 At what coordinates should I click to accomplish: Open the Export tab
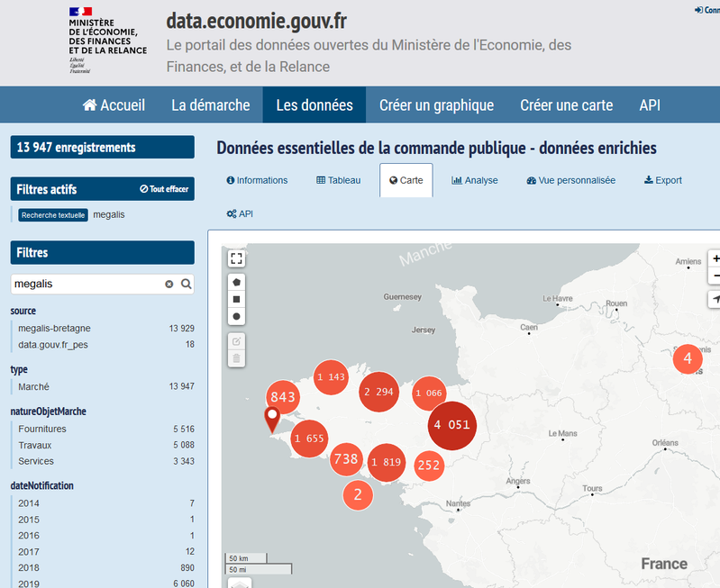[x=663, y=180]
